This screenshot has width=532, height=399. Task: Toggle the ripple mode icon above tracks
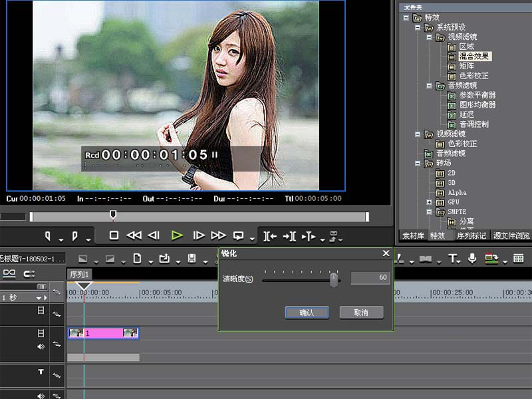(29, 273)
